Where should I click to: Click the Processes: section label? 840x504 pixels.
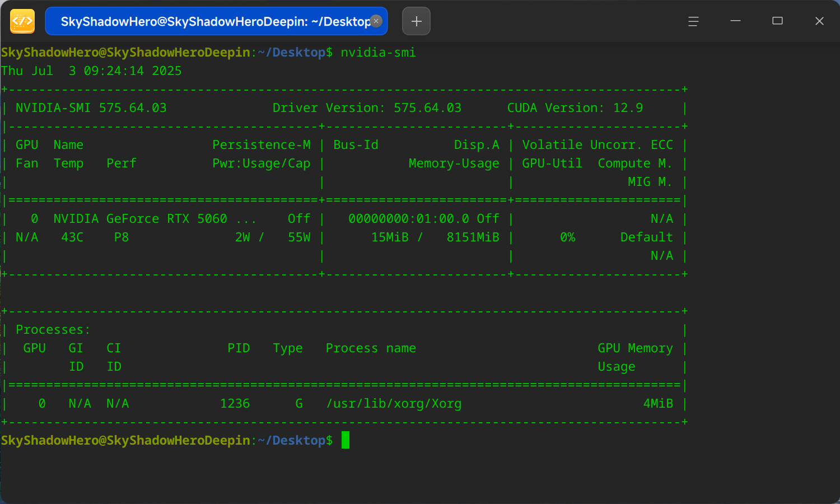pos(53,330)
